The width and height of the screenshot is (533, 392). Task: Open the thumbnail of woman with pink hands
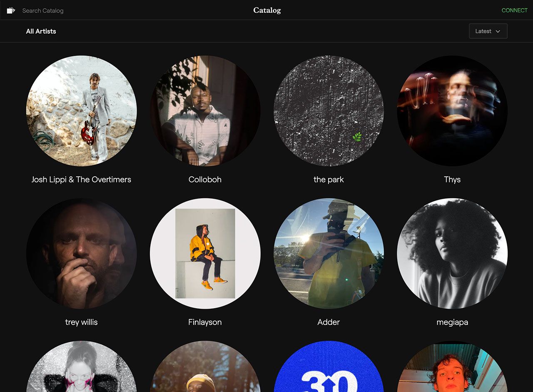[82, 367]
